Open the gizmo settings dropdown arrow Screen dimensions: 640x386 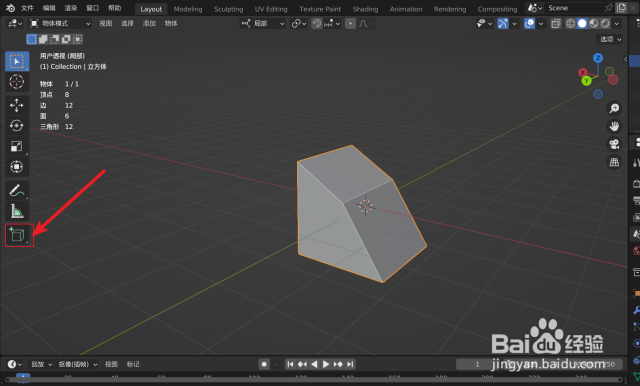click(514, 24)
